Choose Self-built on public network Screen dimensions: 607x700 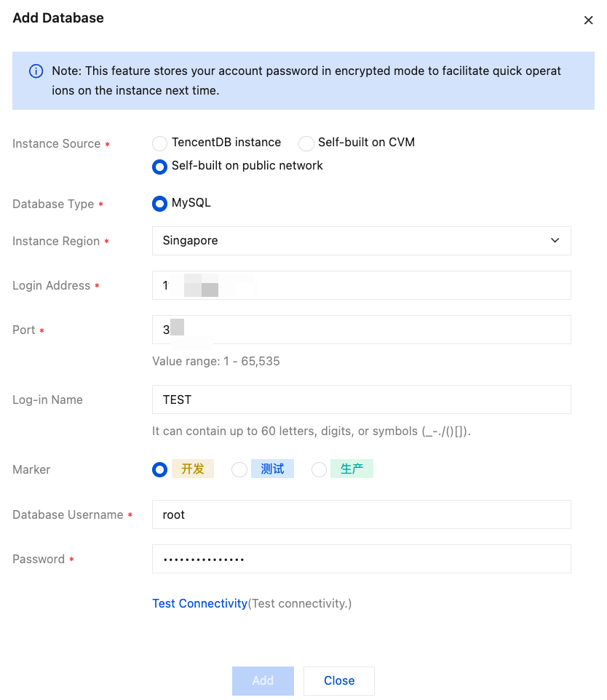pyautogui.click(x=159, y=167)
